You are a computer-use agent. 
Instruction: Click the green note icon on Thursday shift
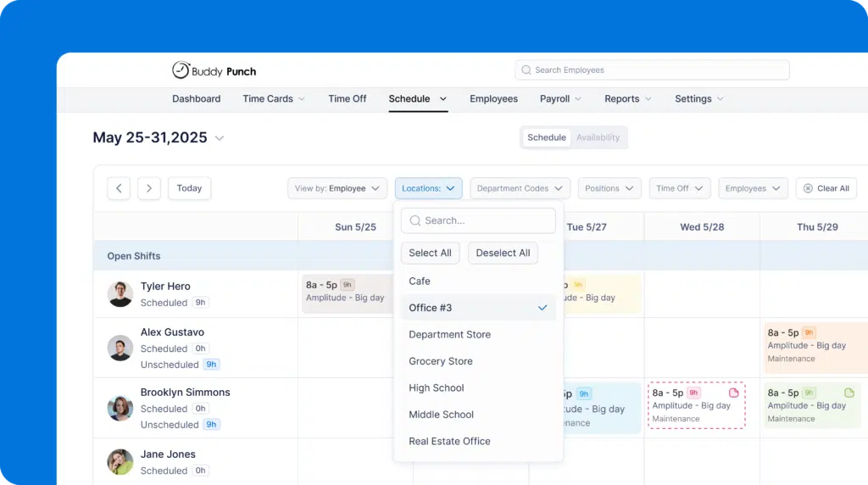point(849,393)
